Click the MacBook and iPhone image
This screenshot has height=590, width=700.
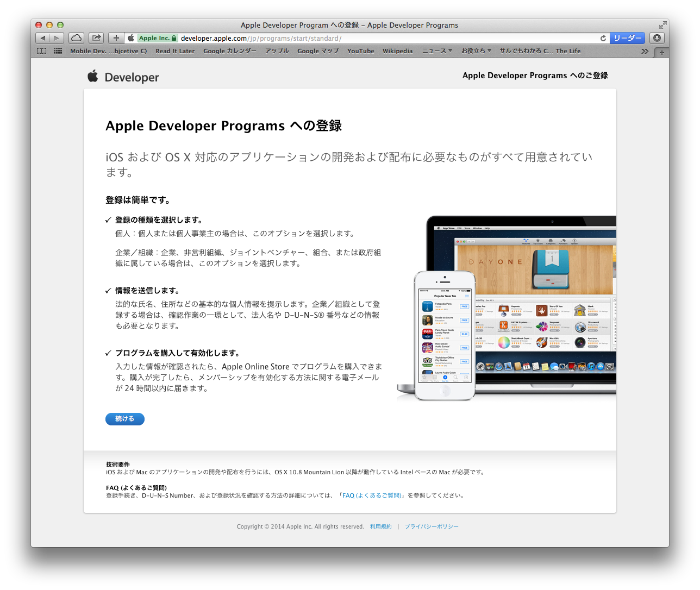[507, 308]
